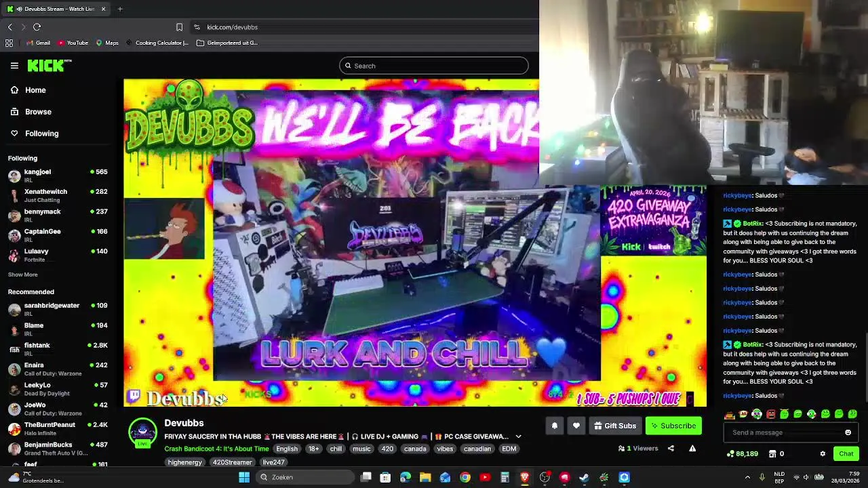Open Windows Start menu
The height and width of the screenshot is (488, 868).
coord(244,477)
